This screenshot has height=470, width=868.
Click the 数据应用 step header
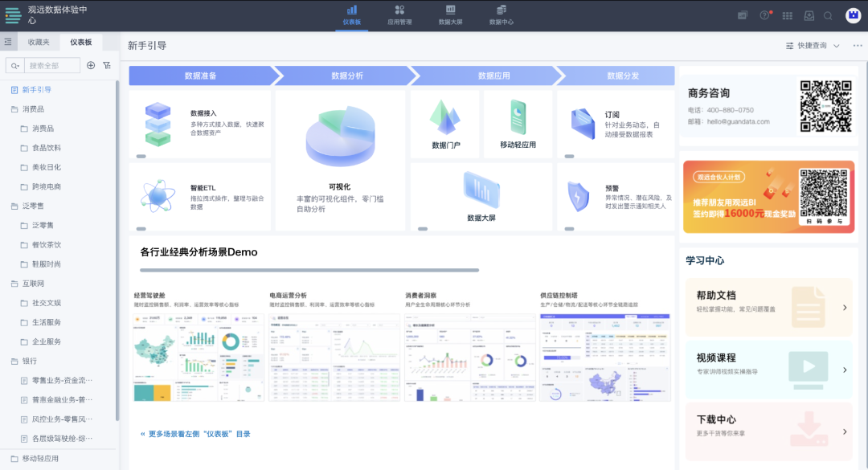click(x=493, y=76)
